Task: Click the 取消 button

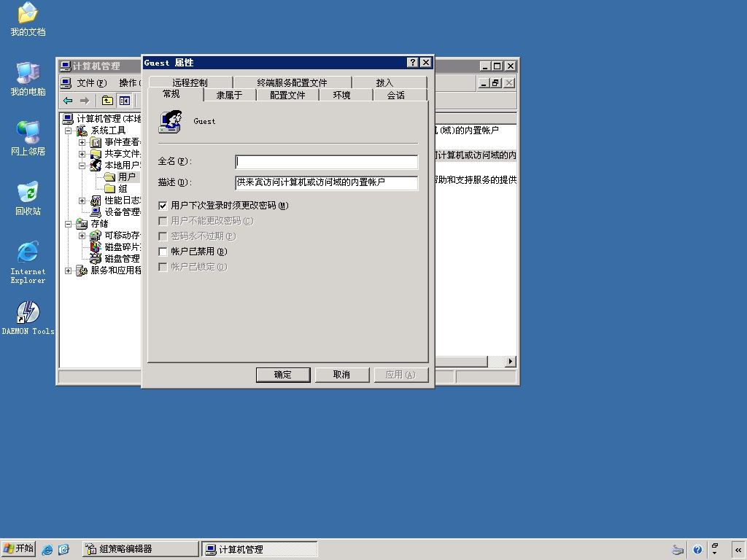Action: click(x=341, y=375)
